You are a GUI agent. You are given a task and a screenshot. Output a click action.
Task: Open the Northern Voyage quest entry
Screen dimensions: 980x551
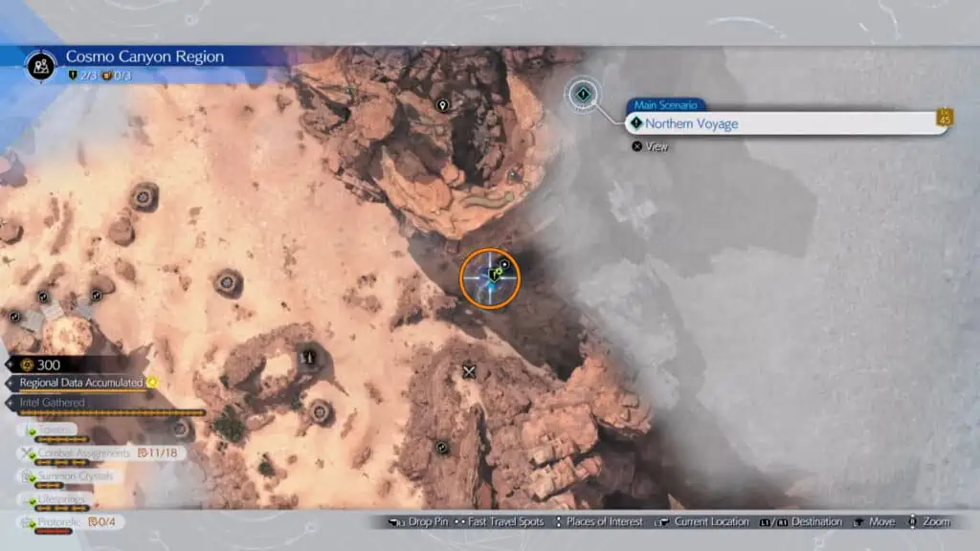coord(788,123)
